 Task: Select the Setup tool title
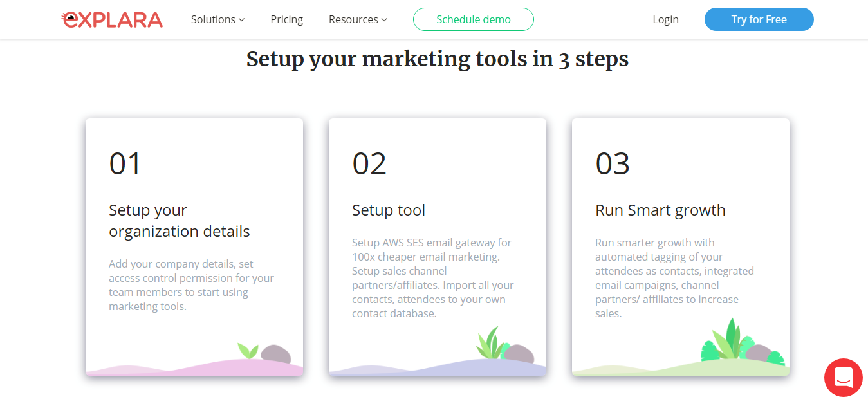[389, 210]
